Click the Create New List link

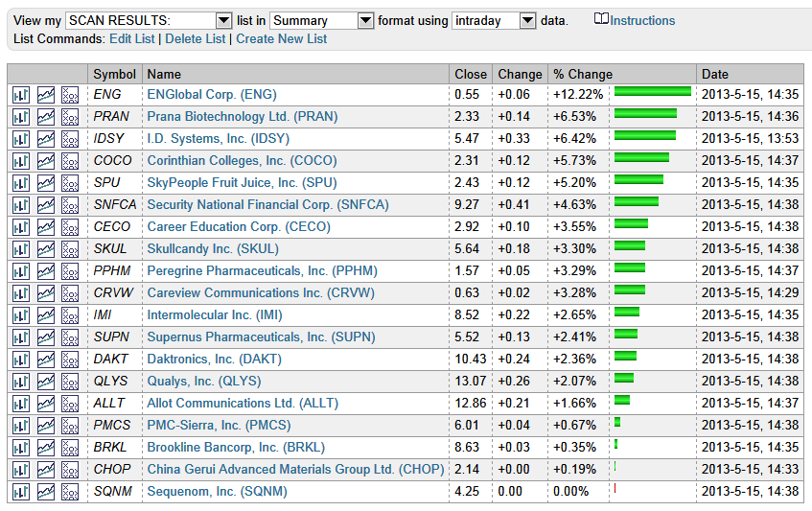coord(281,39)
